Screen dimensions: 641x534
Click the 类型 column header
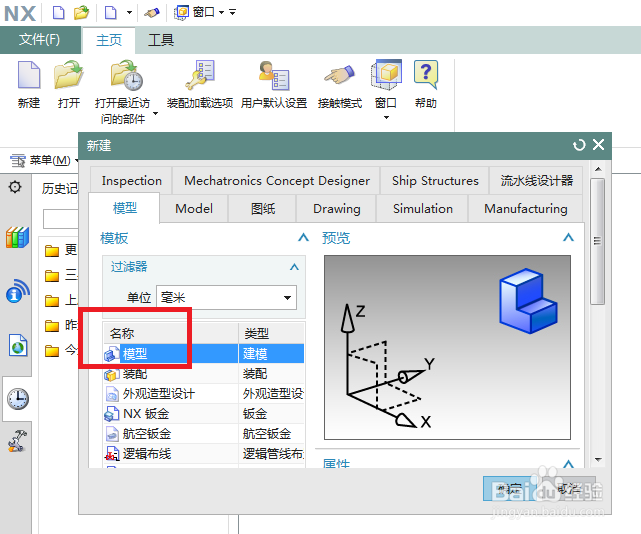(x=272, y=333)
